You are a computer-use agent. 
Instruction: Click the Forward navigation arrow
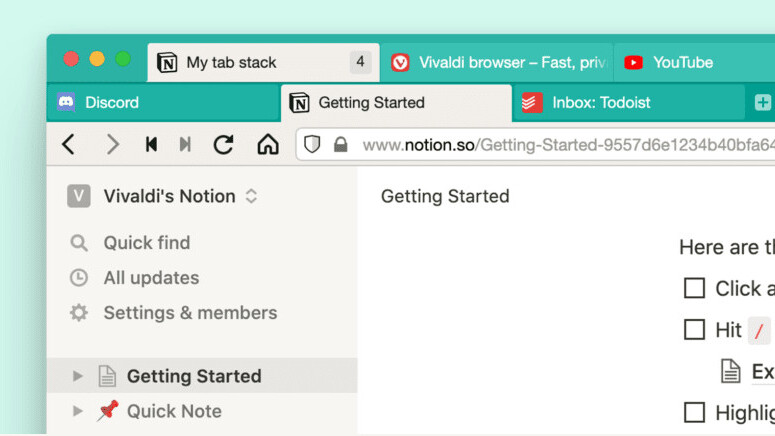(x=112, y=145)
